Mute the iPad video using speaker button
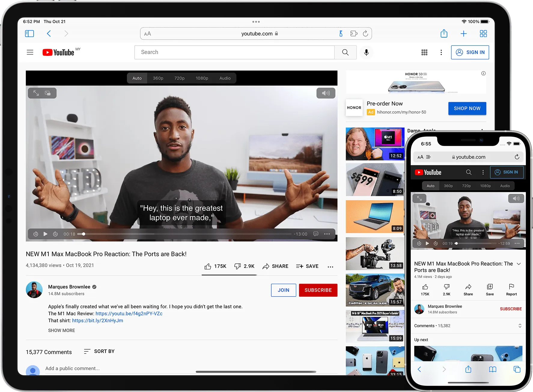The image size is (533, 392). [x=326, y=93]
